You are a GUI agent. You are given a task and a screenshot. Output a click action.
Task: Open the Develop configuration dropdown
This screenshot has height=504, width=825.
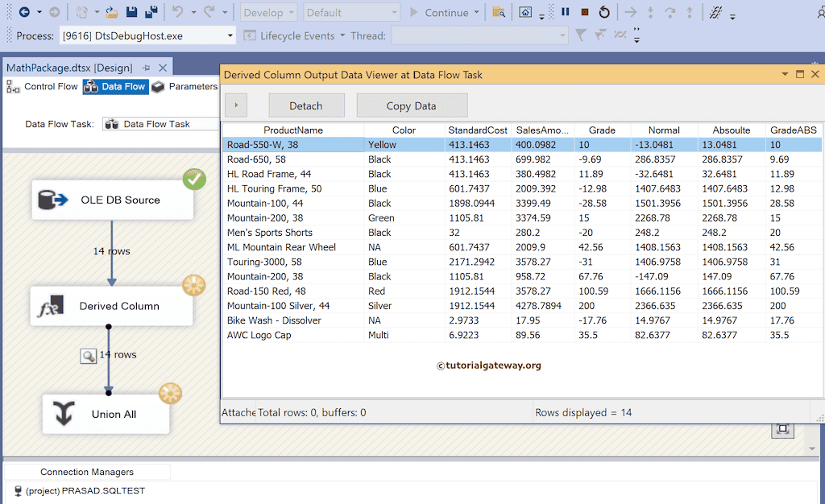click(x=268, y=12)
